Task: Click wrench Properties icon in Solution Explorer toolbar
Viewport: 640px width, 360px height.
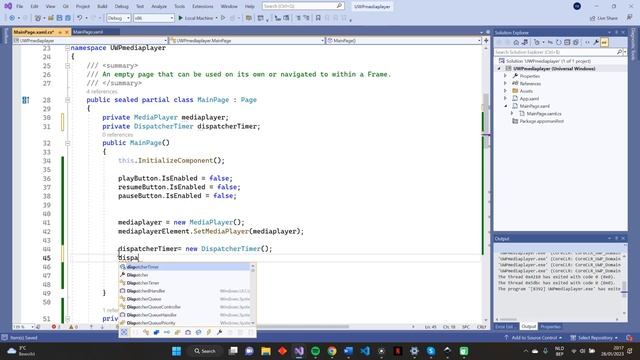Action: (x=596, y=42)
